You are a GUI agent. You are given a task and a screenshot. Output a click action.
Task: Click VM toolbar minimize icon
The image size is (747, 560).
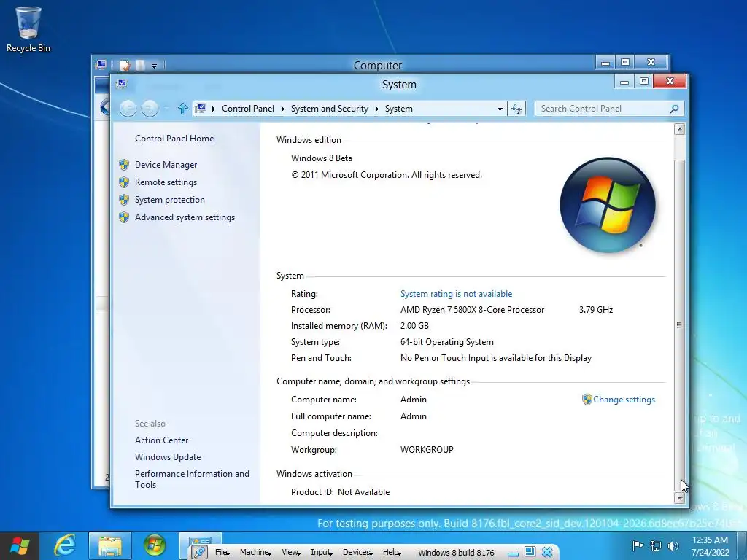513,553
